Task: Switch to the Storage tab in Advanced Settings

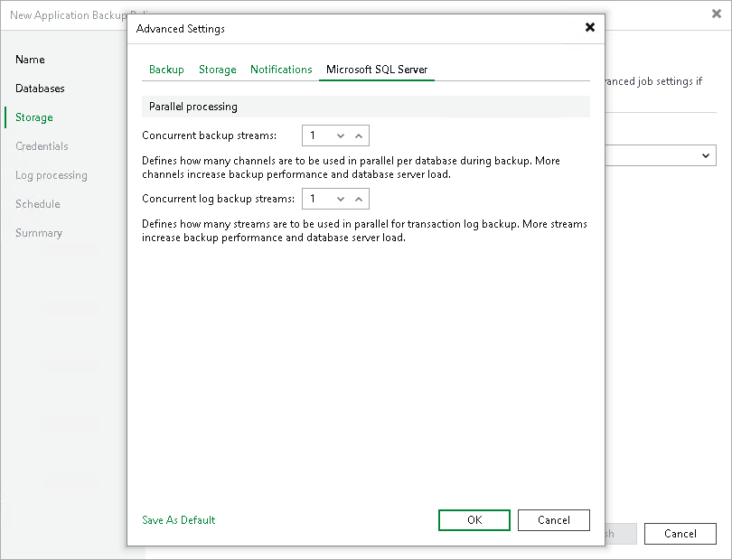Action: (x=216, y=69)
